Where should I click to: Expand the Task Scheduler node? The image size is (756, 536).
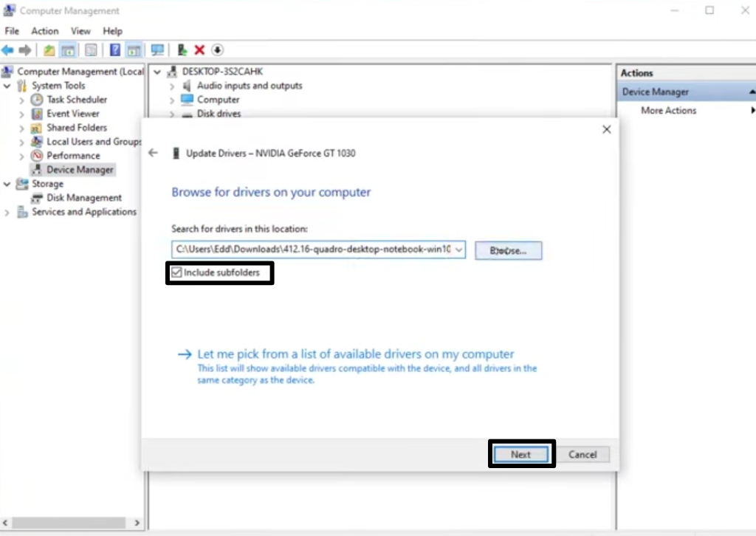pos(21,100)
